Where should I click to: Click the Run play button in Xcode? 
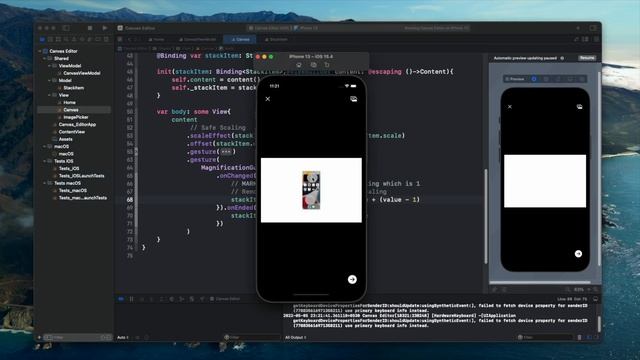[x=104, y=28]
